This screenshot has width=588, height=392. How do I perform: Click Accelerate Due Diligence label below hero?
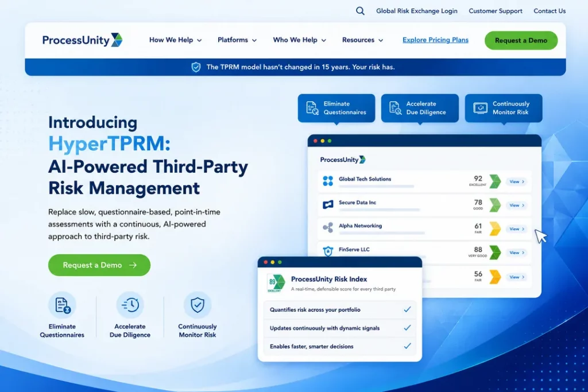pos(130,331)
